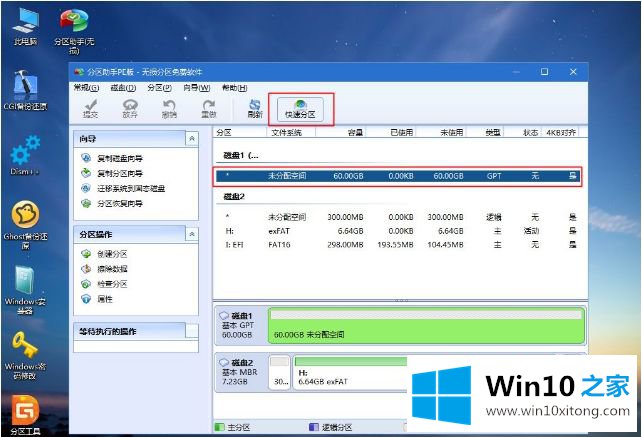The image size is (642, 437).
Task: Click 创建分区 in partition operations
Action: [x=113, y=254]
